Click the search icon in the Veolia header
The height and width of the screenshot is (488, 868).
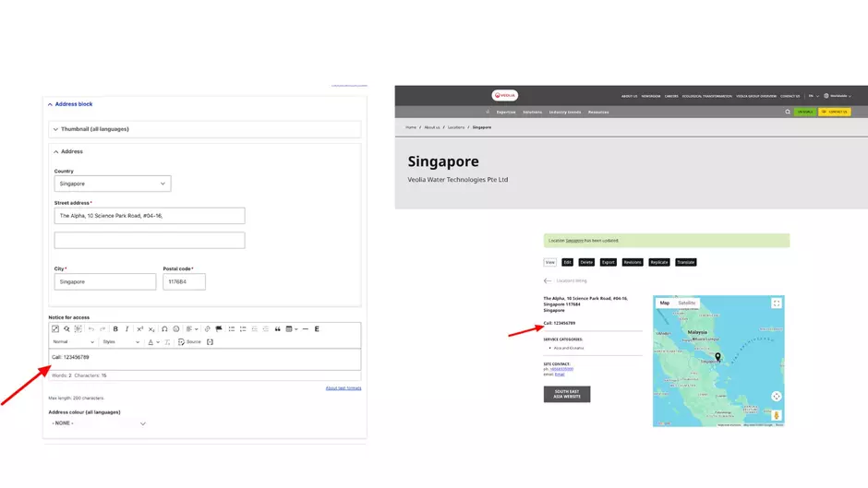(788, 112)
